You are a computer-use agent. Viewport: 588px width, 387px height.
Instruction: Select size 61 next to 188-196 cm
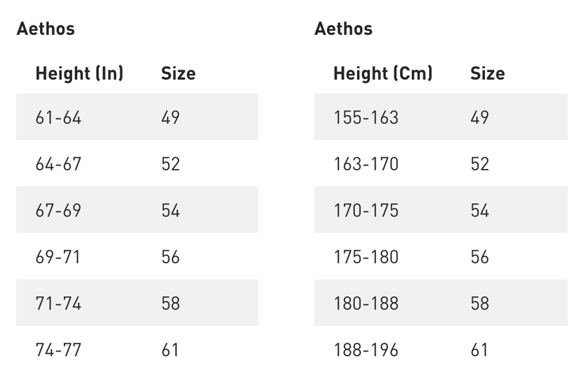point(479,350)
